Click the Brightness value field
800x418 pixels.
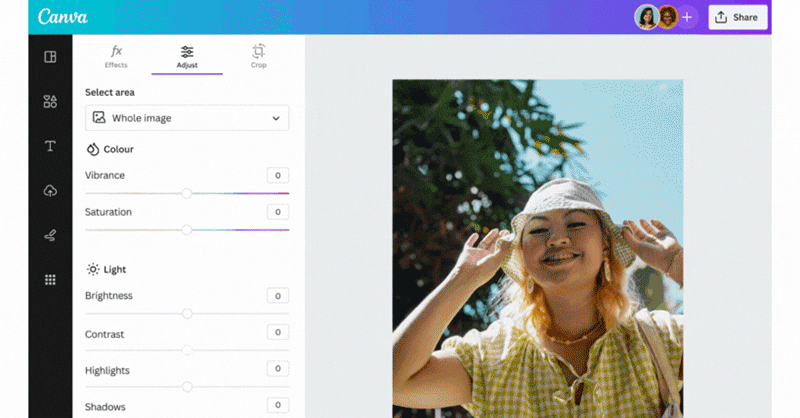pyautogui.click(x=278, y=296)
